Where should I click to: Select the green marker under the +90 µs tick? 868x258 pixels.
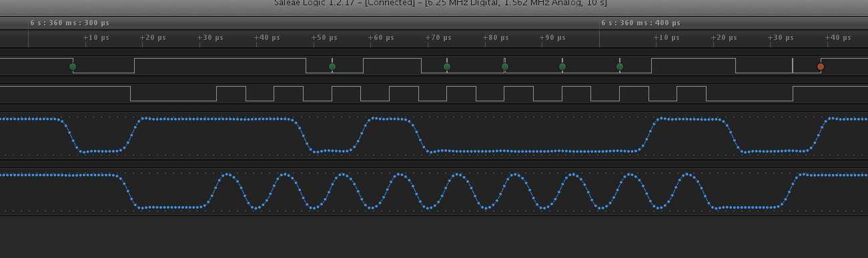(562, 67)
